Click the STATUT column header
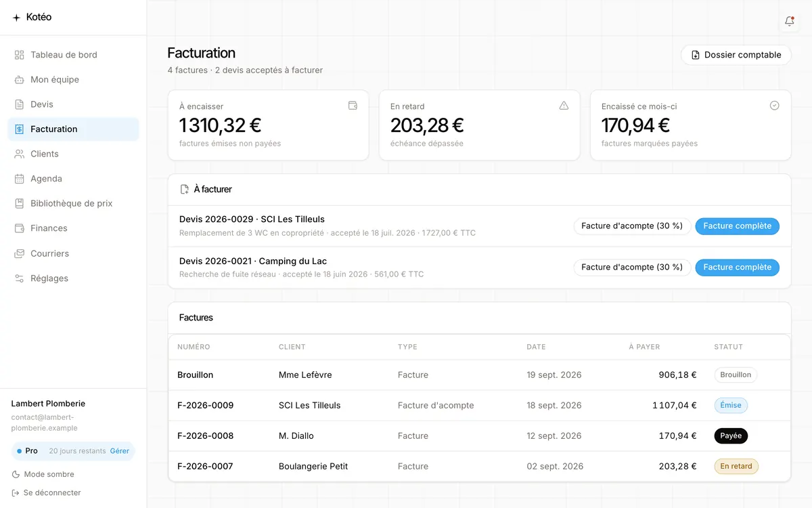 728,347
